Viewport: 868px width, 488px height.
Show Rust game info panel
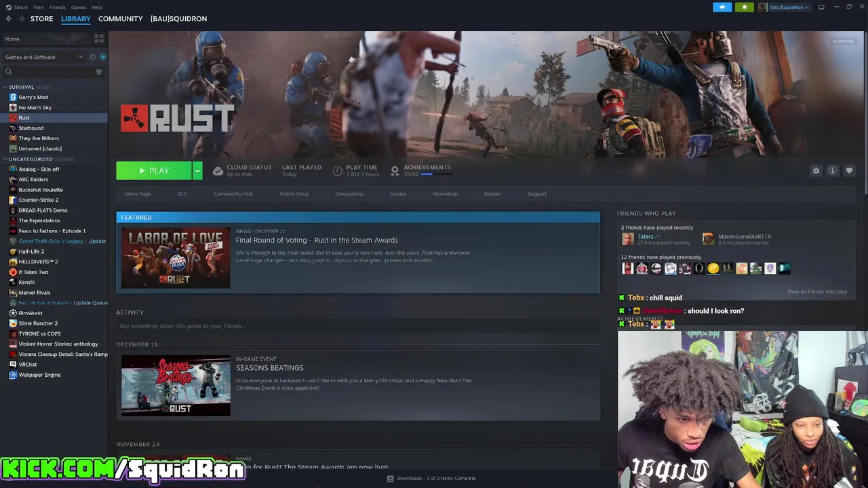click(833, 171)
